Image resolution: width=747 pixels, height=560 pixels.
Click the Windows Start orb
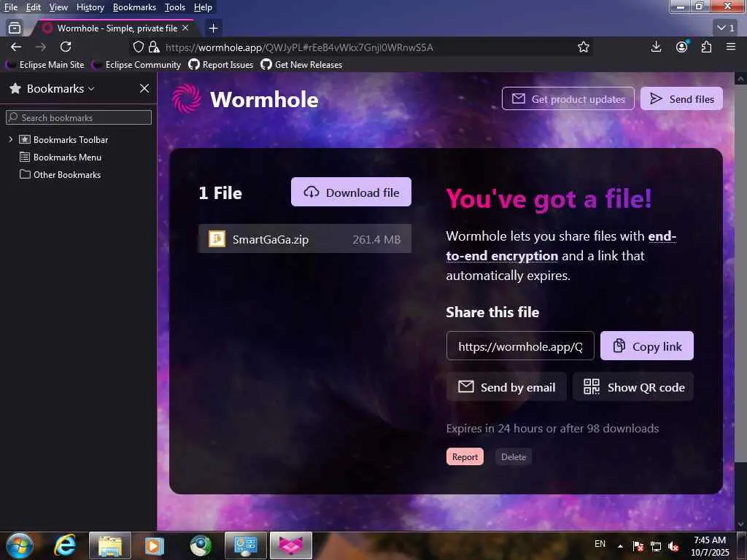tap(20, 545)
